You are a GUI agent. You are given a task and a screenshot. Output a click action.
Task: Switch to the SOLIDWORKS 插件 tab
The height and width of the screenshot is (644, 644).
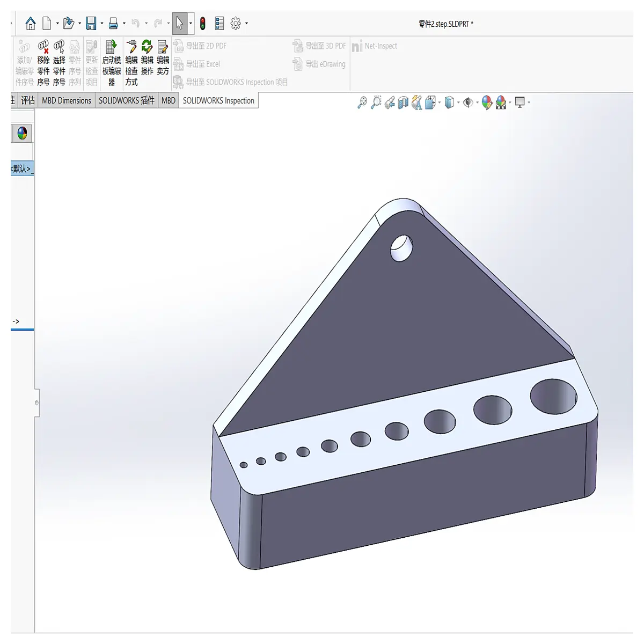127,100
